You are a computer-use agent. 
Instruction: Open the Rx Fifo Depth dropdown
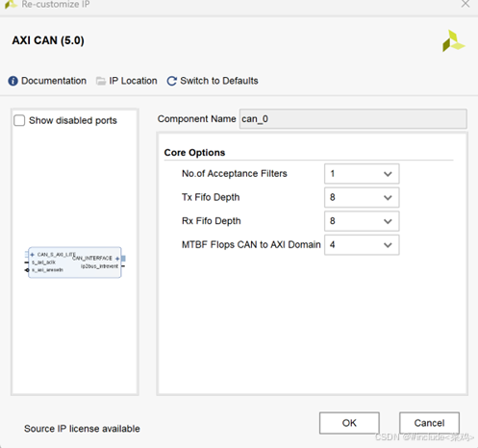point(362,221)
